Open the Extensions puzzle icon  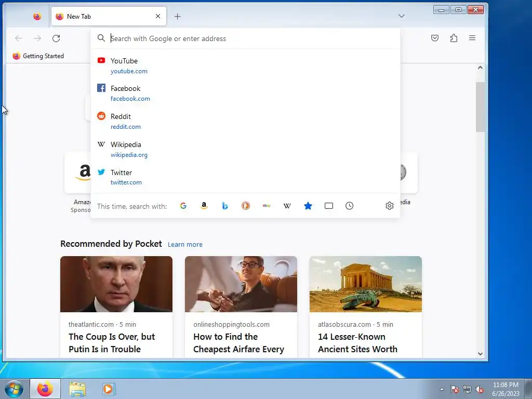tap(454, 38)
